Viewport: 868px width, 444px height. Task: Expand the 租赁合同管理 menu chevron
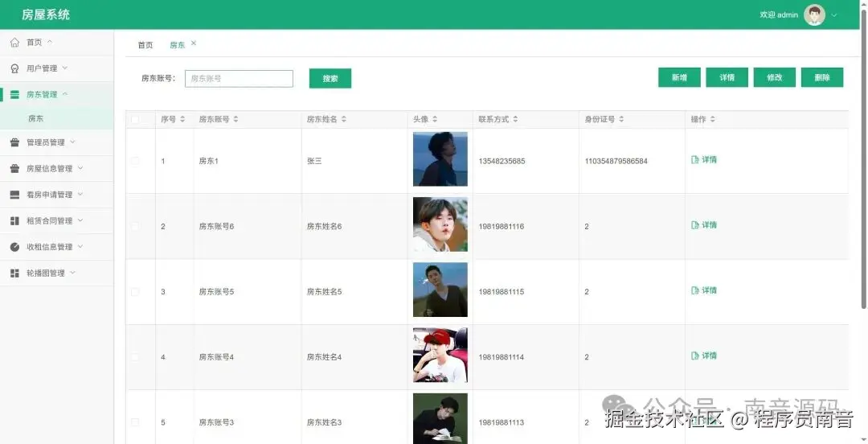(80, 220)
